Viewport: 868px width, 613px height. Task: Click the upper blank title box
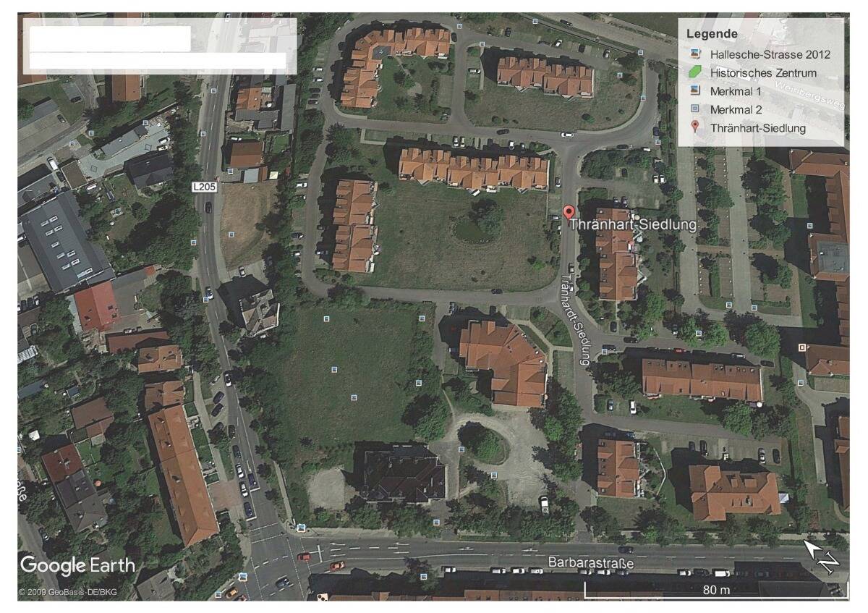(110, 38)
